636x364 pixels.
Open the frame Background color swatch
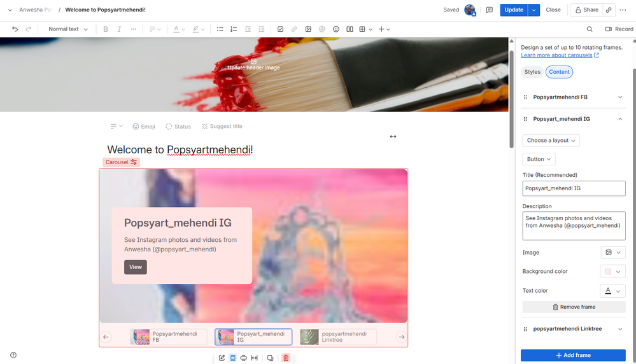point(612,272)
